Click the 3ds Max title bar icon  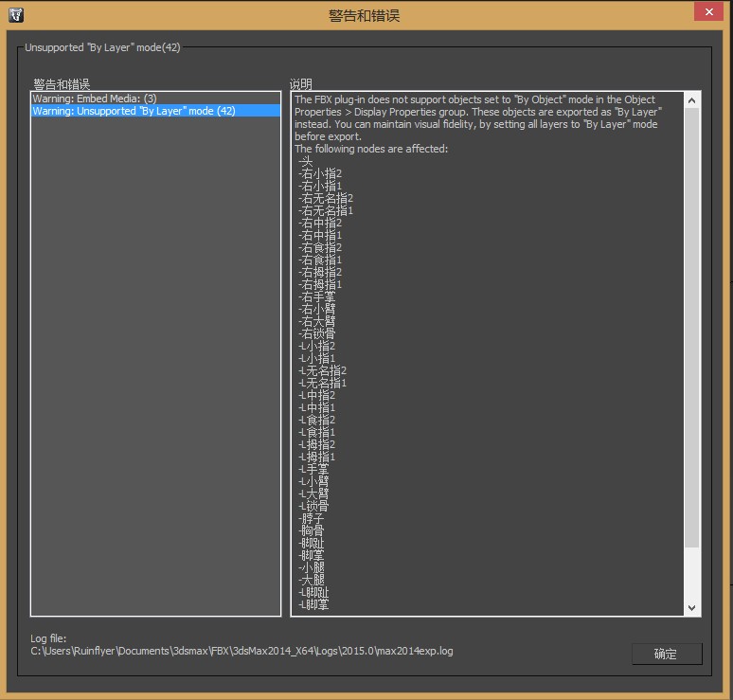pos(16,15)
